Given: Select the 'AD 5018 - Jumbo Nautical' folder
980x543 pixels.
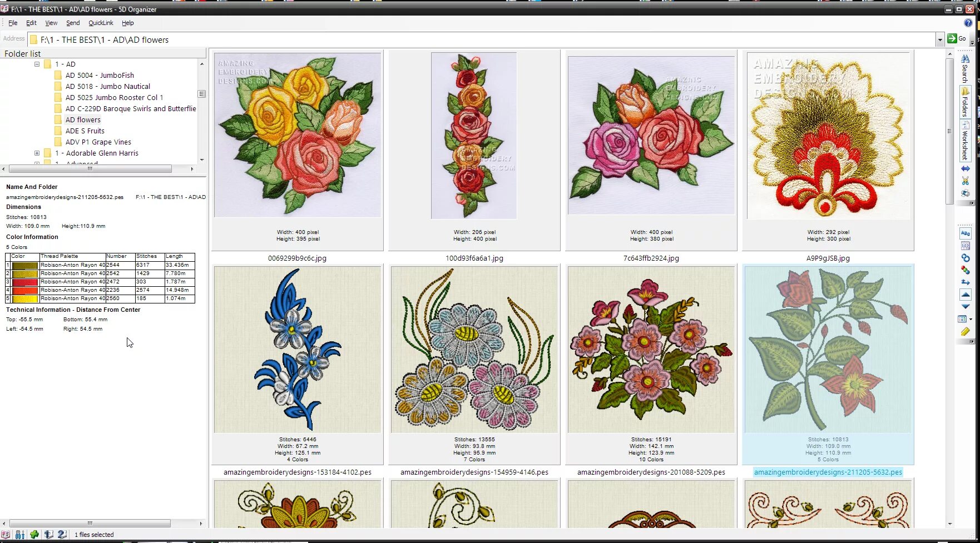Looking at the screenshot, I should point(107,86).
